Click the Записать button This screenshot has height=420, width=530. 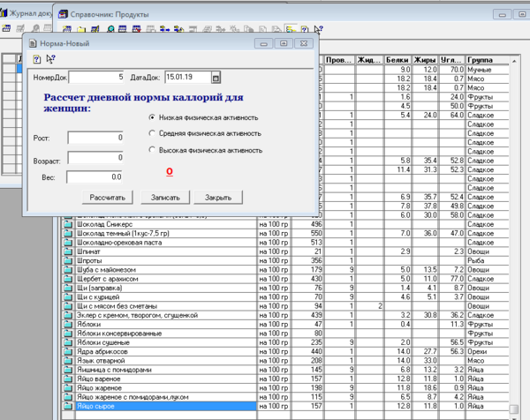click(x=165, y=198)
